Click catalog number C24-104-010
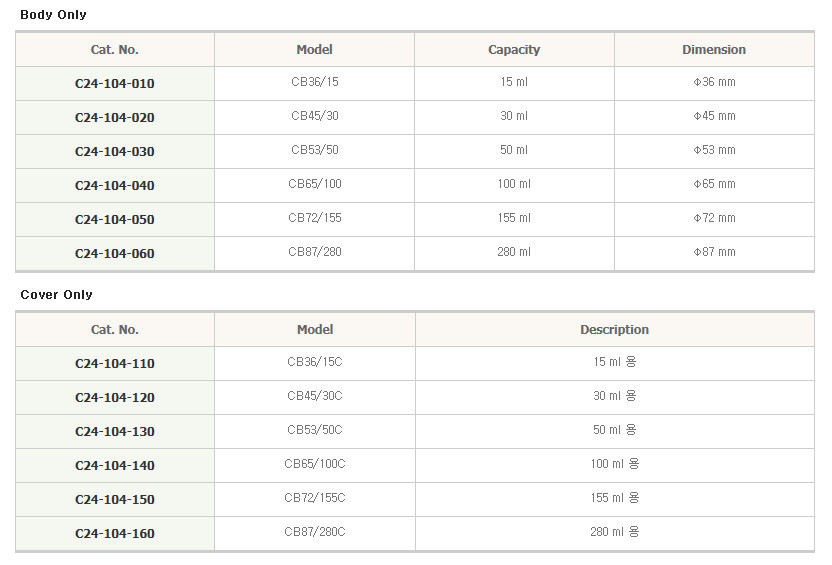Screen dimensions: 832x565 pyautogui.click(x=115, y=83)
